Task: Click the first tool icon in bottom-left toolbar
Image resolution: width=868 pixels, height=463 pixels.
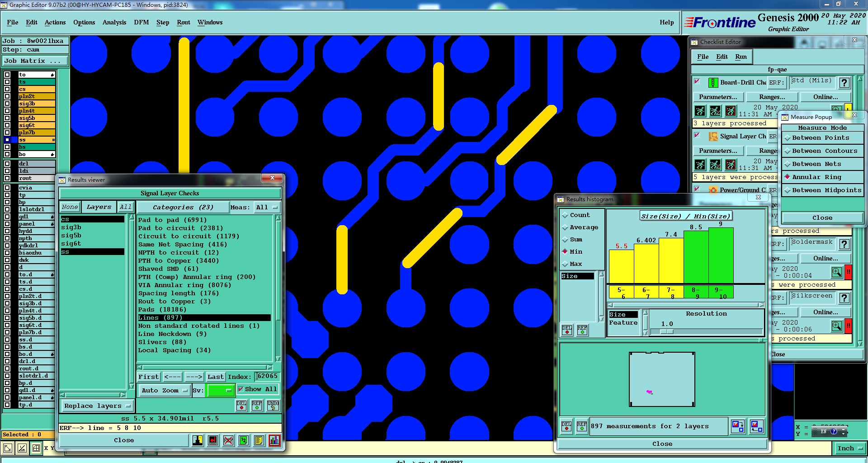Action: 7,448
